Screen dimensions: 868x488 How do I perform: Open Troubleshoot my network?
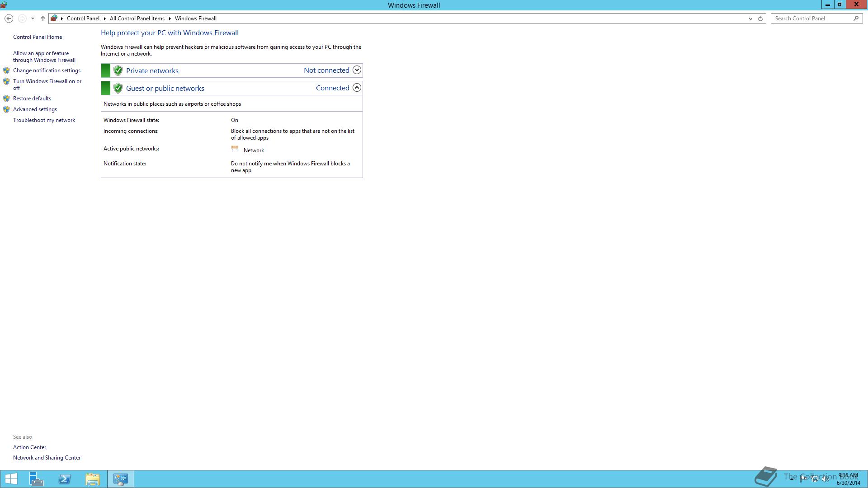[x=44, y=120]
